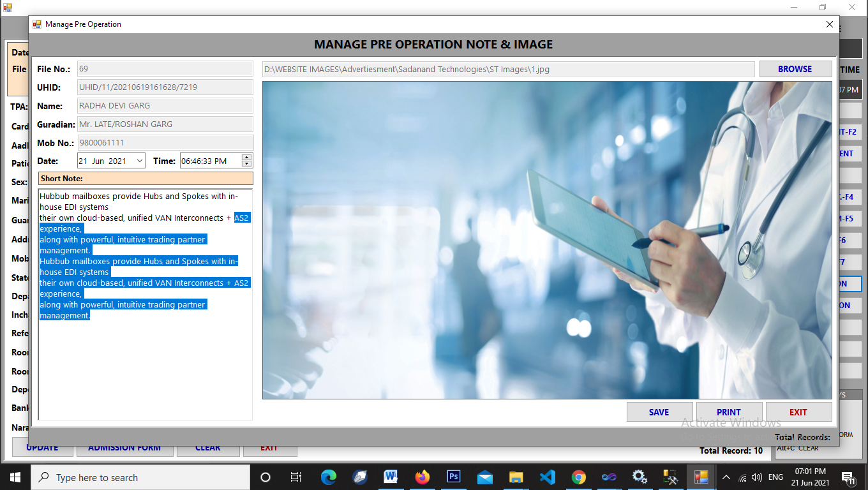
Task: Show hidden system tray icons
Action: pos(726,477)
